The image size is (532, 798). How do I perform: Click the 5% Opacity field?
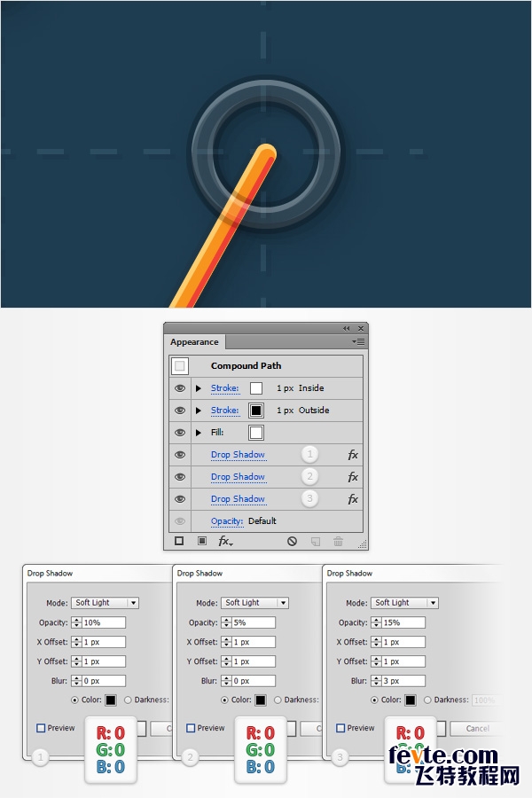click(254, 622)
